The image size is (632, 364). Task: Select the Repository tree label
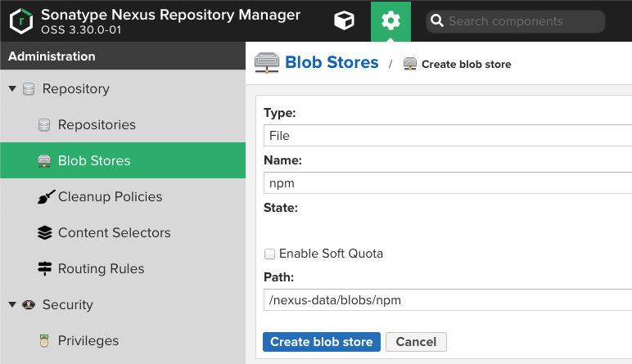click(76, 89)
